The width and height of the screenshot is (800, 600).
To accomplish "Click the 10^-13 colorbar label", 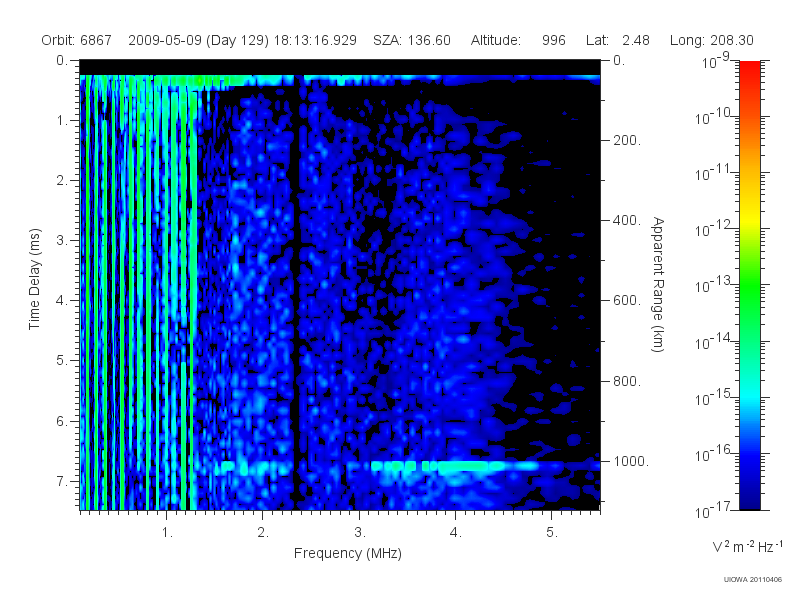I will (x=714, y=285).
